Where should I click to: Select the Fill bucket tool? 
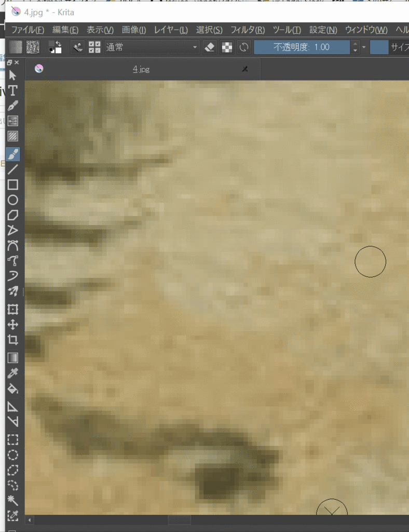(13, 389)
